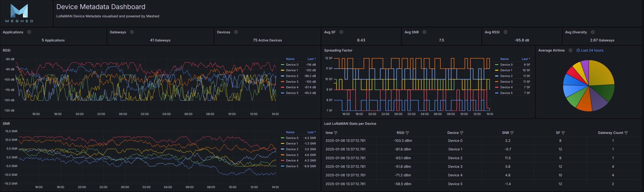
Task: Sort SNR legend by Last column
Action: coord(311,132)
